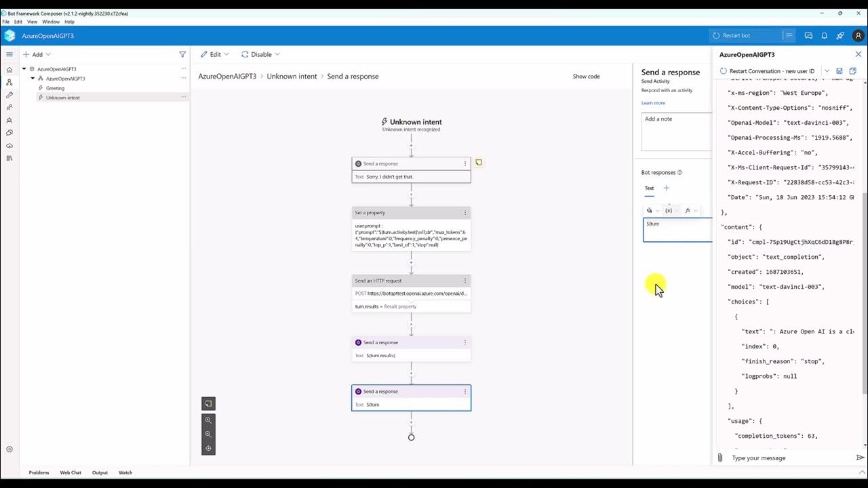Open the Learn more link
Viewport: 868px width, 488px height.
click(x=653, y=103)
